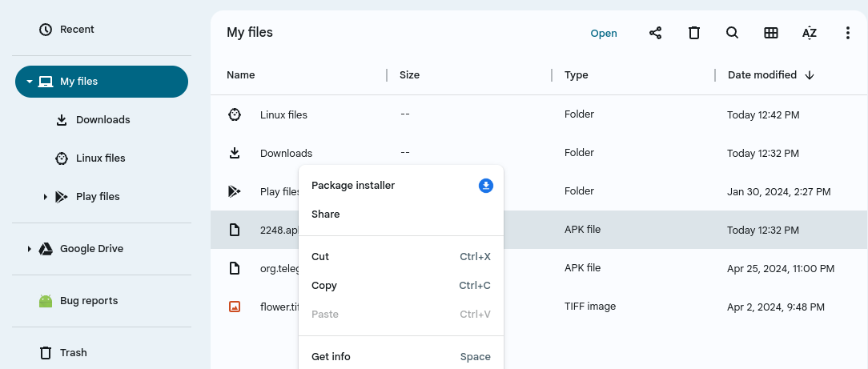Switch to thumbnail grid view icon
The width and height of the screenshot is (868, 369).
770,33
